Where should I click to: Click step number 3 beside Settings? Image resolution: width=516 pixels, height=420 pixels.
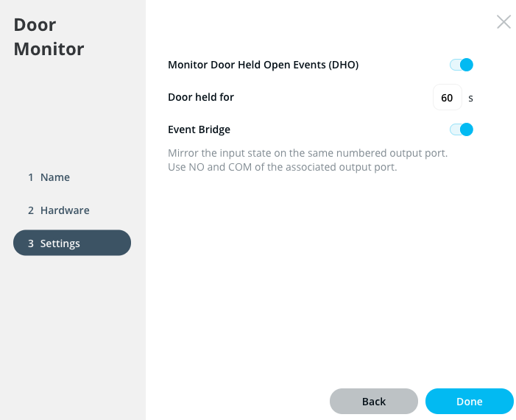click(31, 243)
